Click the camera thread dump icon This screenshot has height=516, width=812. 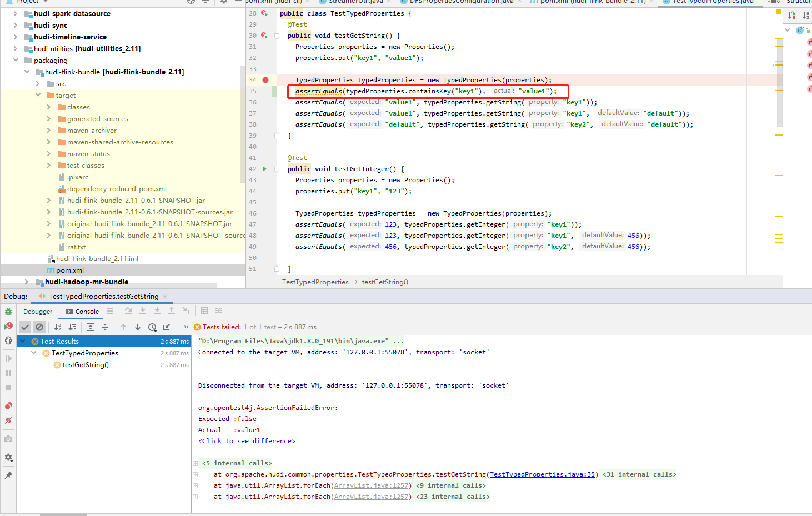click(x=8, y=439)
